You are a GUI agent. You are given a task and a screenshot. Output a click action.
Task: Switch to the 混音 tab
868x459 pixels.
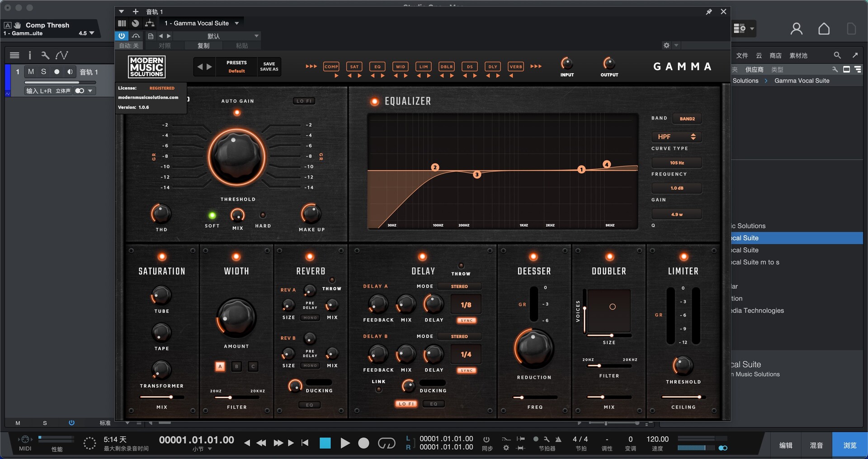click(816, 445)
